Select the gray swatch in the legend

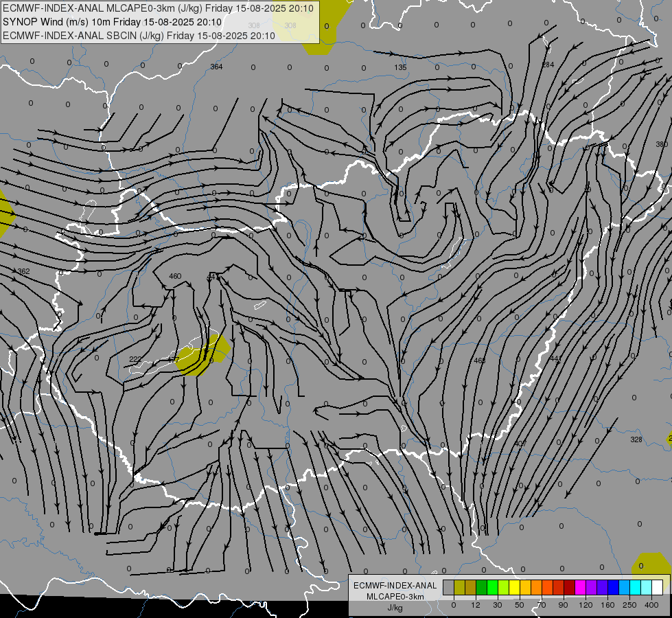tap(448, 588)
